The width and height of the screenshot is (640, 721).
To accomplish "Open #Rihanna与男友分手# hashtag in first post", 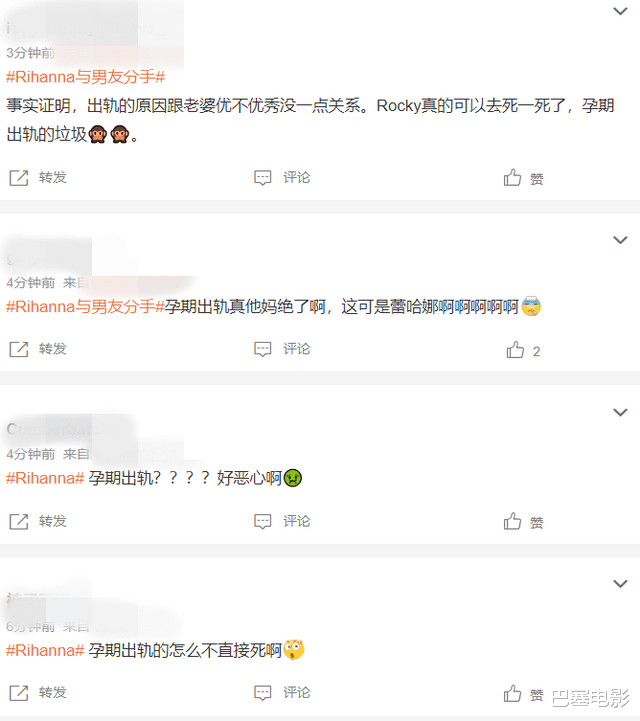I will 86,77.
